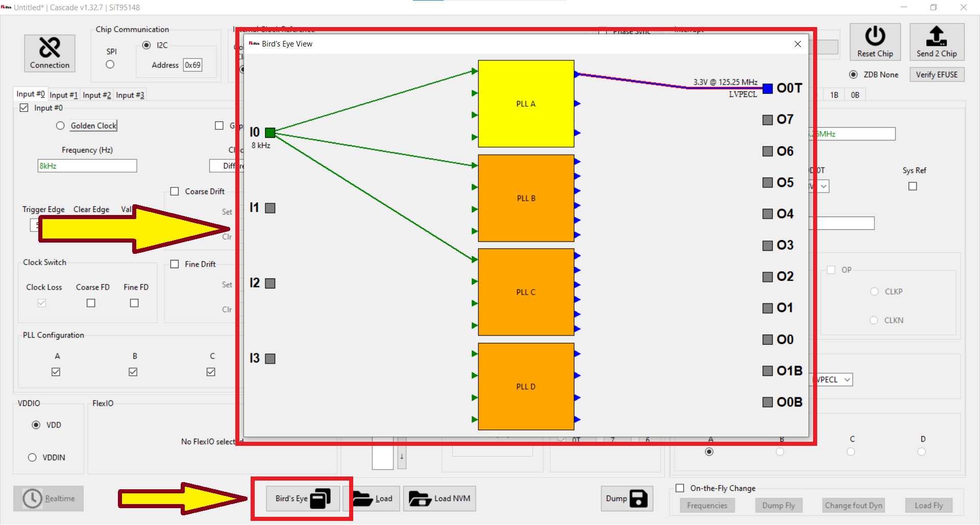Click the Load Fly button

click(928, 506)
